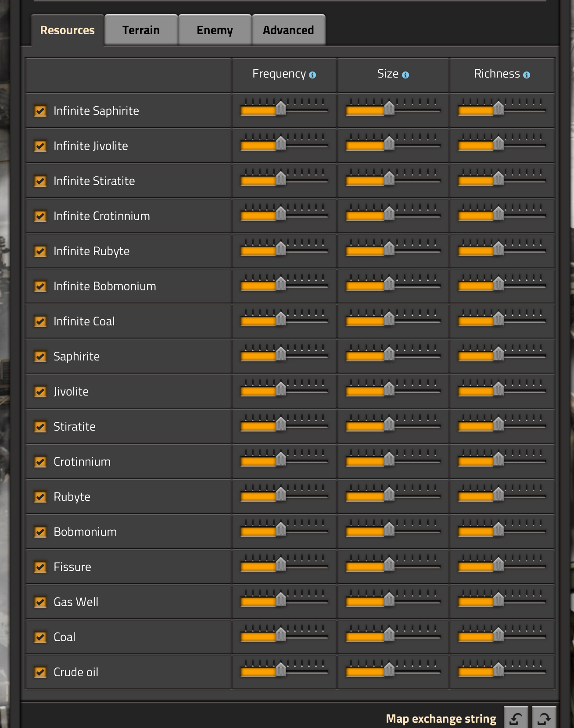Switch to the Terrain tab
Image resolution: width=574 pixels, height=728 pixels.
(x=141, y=30)
